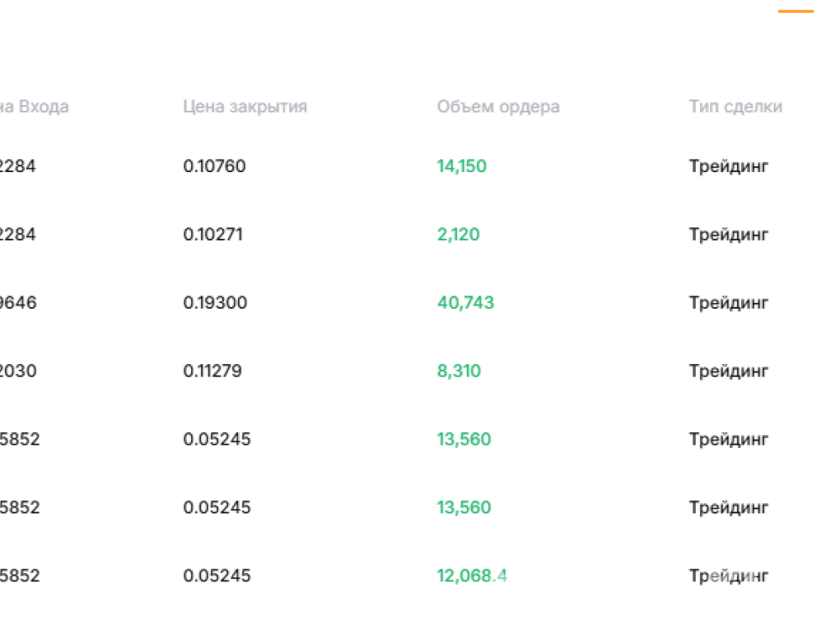
Task: Click "Трейдинг" in the 14,150 volume row
Action: point(728,166)
